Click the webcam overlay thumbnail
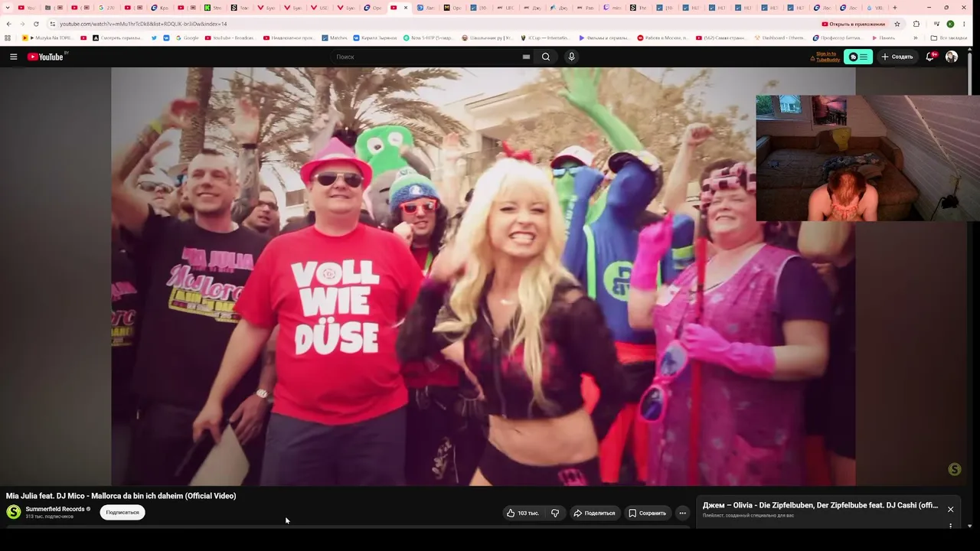This screenshot has height=551, width=980. [867, 158]
